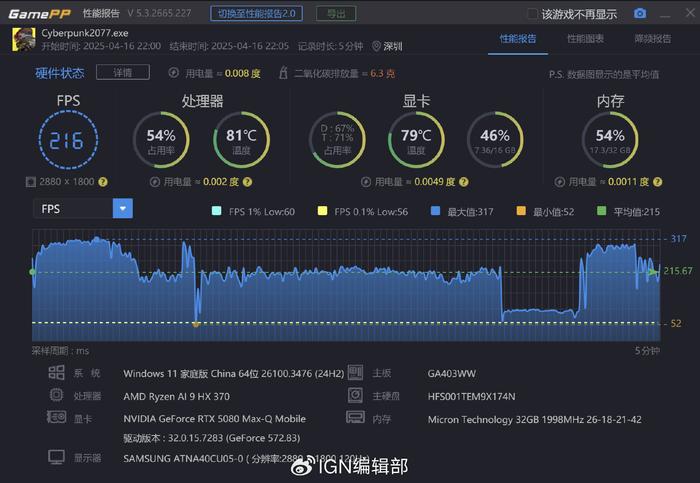Open the 详情 details button
The image size is (700, 483).
click(x=123, y=72)
